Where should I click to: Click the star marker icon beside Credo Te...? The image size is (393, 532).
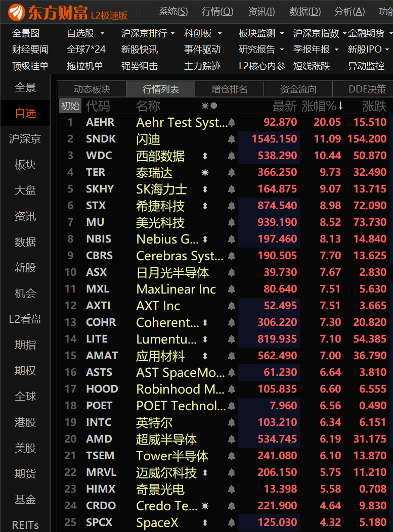pos(205,506)
